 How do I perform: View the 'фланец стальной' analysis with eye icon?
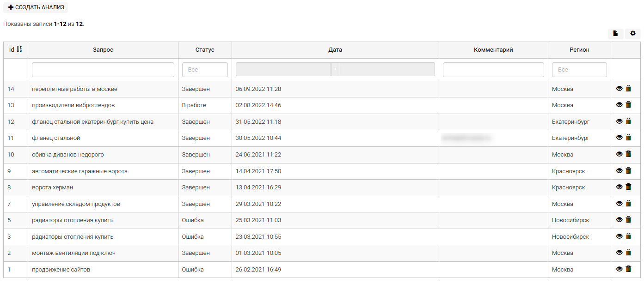pyautogui.click(x=619, y=138)
